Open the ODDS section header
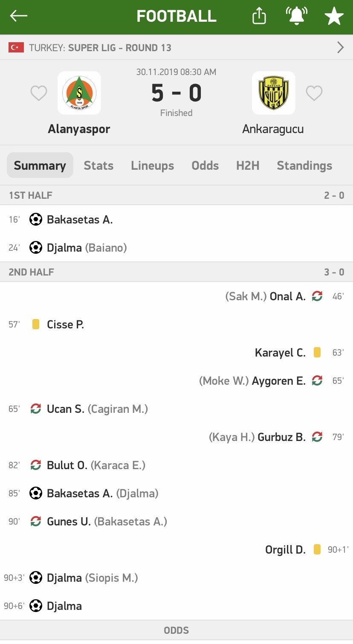The image size is (353, 644). [176, 630]
